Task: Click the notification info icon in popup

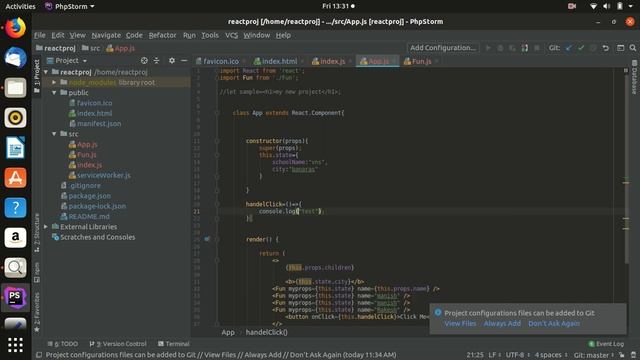Action: point(438,313)
